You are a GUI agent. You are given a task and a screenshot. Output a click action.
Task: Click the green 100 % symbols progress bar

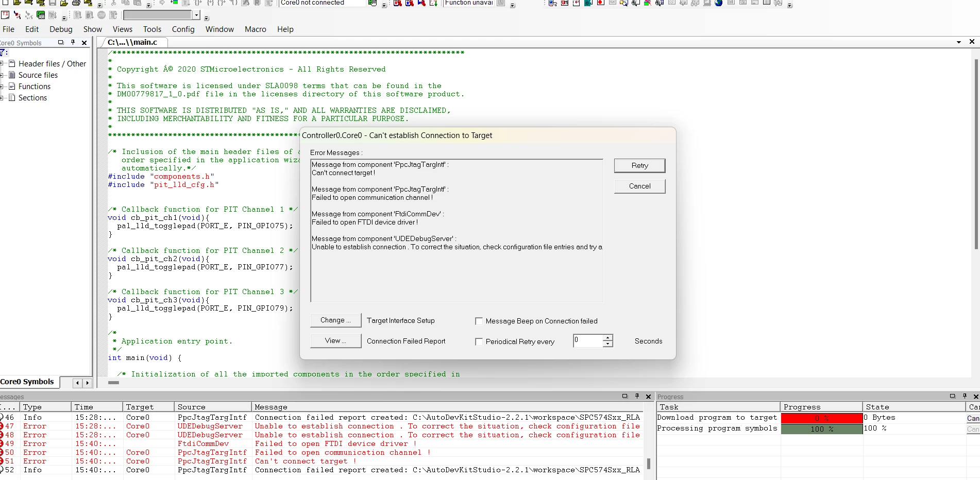pos(821,429)
